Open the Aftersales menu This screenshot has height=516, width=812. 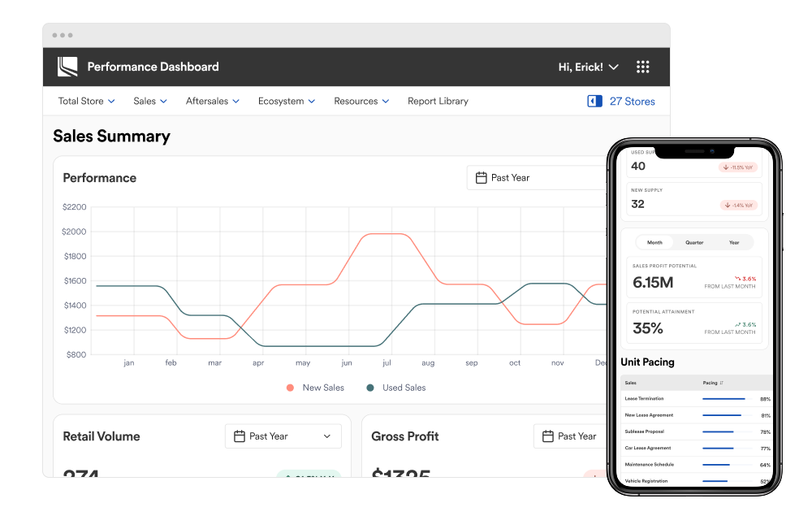click(x=212, y=102)
